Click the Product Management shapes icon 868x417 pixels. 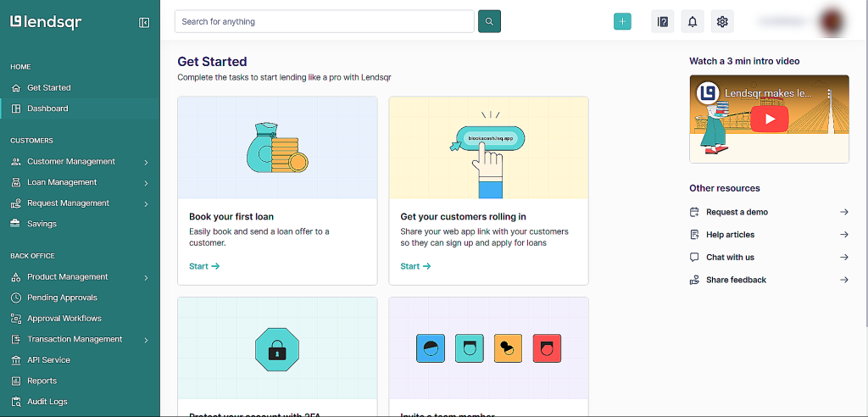16,277
